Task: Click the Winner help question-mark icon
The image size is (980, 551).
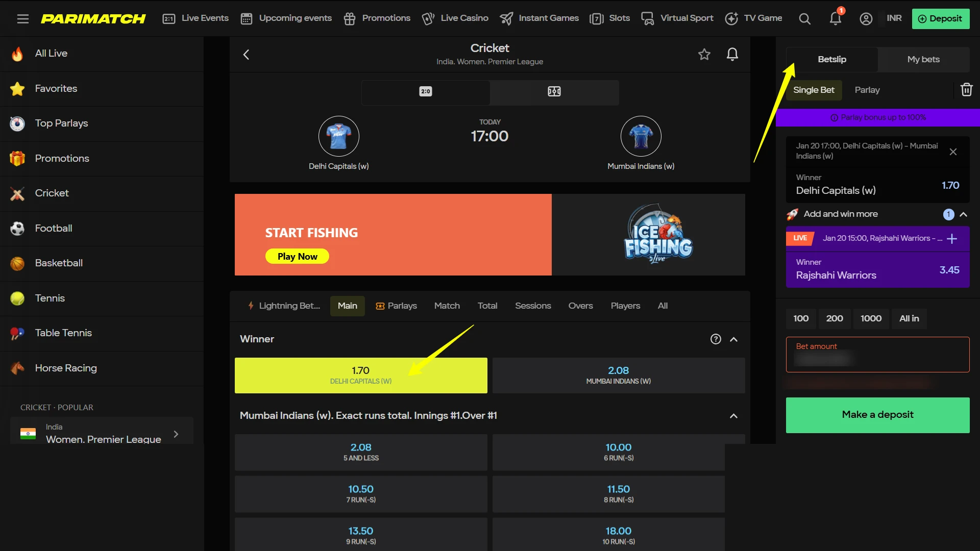Action: point(716,339)
